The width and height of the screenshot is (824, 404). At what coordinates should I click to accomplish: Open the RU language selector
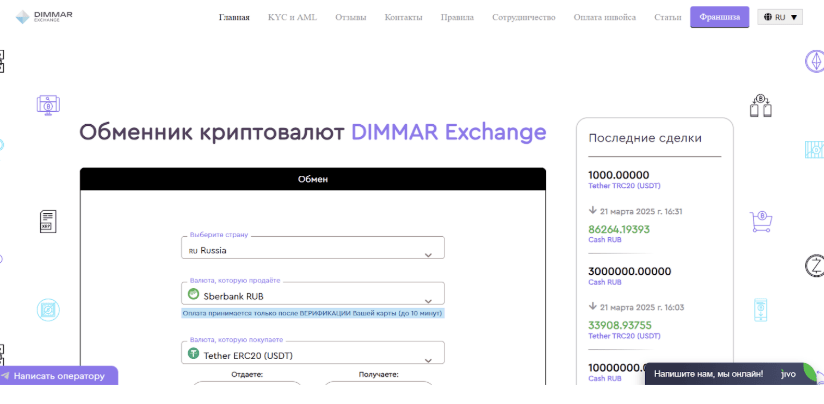point(780,17)
